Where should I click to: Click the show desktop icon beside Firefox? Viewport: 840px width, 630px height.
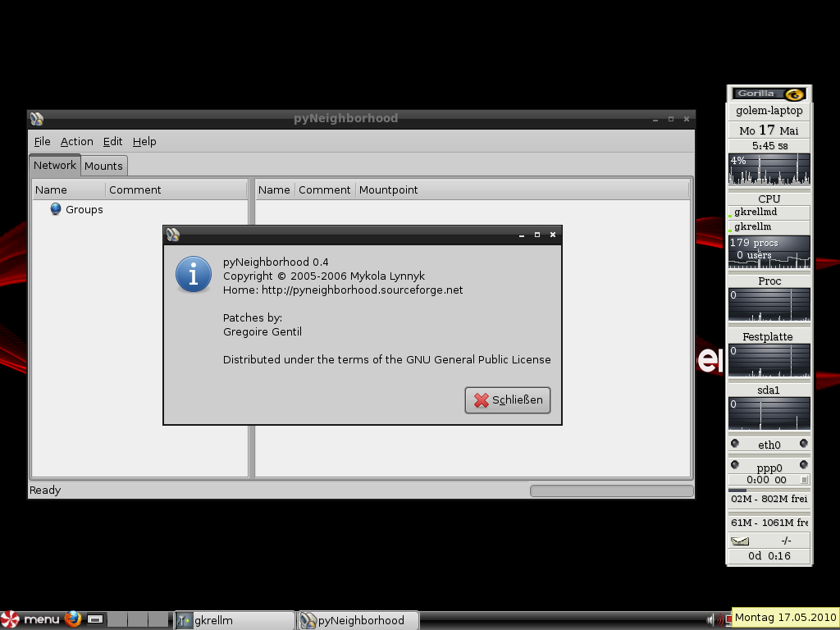click(95, 619)
